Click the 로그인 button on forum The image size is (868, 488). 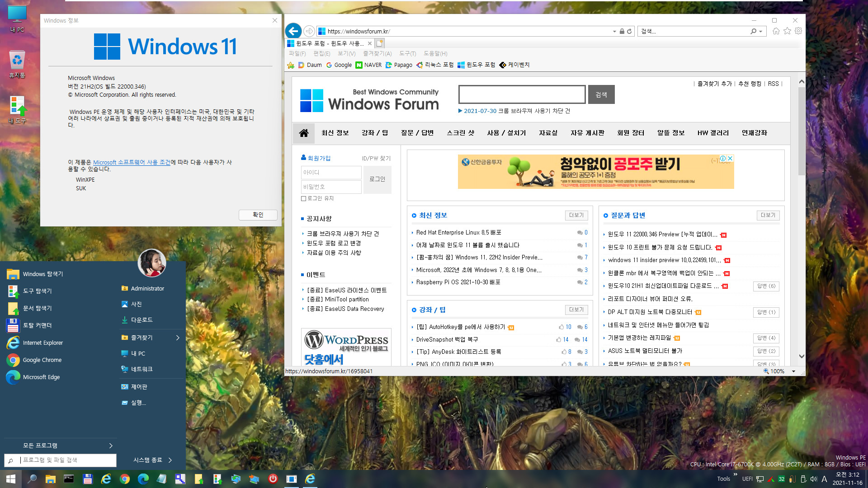coord(377,179)
